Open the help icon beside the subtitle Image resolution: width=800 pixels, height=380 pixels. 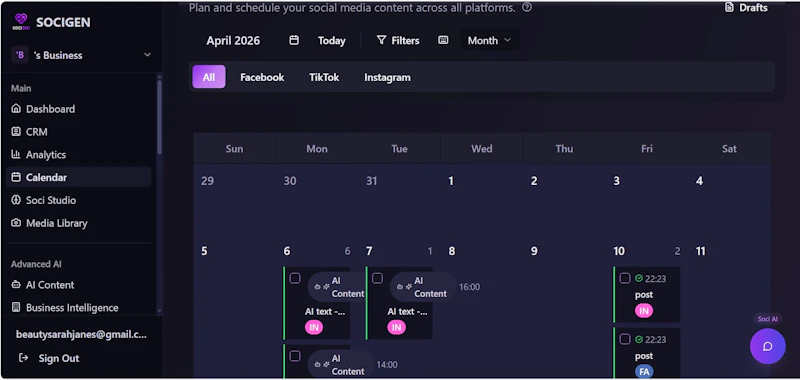(527, 8)
